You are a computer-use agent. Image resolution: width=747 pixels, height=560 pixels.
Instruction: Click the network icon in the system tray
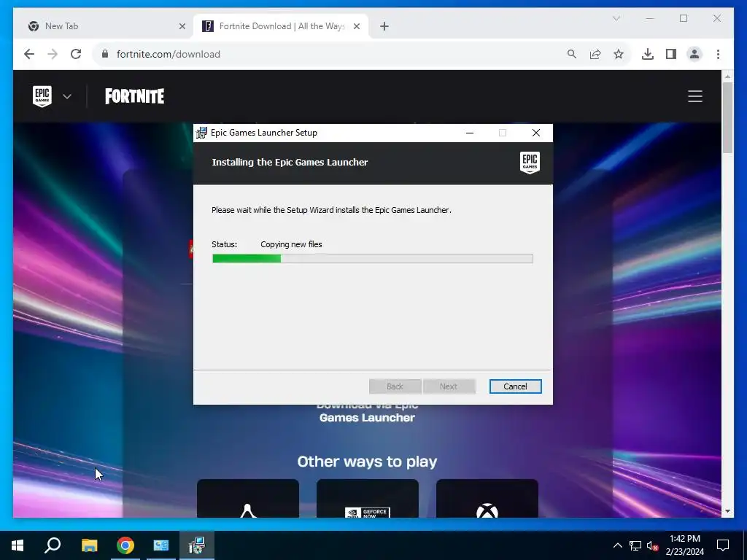[x=635, y=545]
